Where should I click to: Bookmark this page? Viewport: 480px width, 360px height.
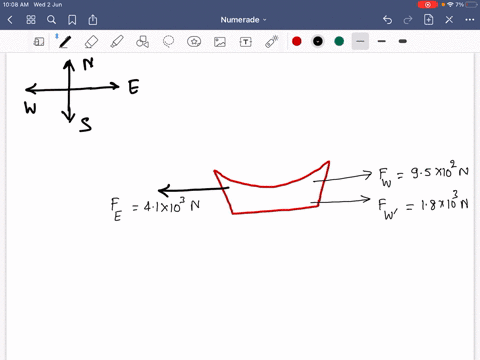point(72,20)
